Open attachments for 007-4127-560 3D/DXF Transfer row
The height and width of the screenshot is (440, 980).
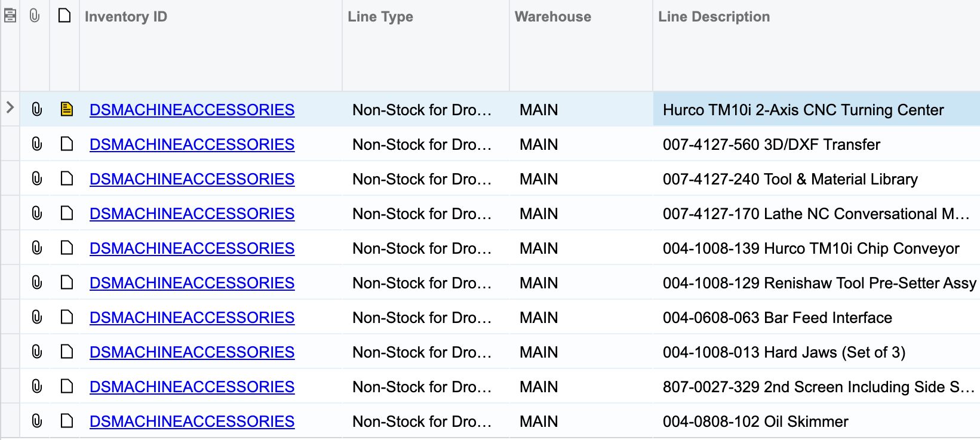[x=36, y=144]
